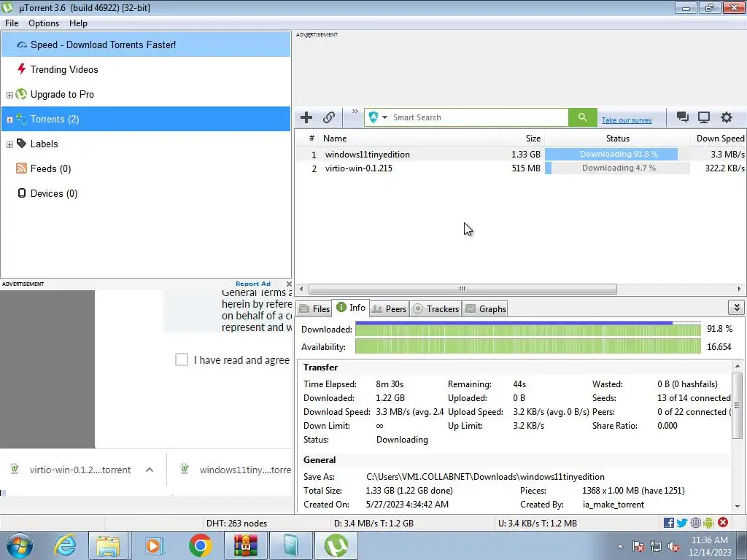Screen dimensions: 747x560
Task: Sort torrents by Name column header
Action: (410, 139)
